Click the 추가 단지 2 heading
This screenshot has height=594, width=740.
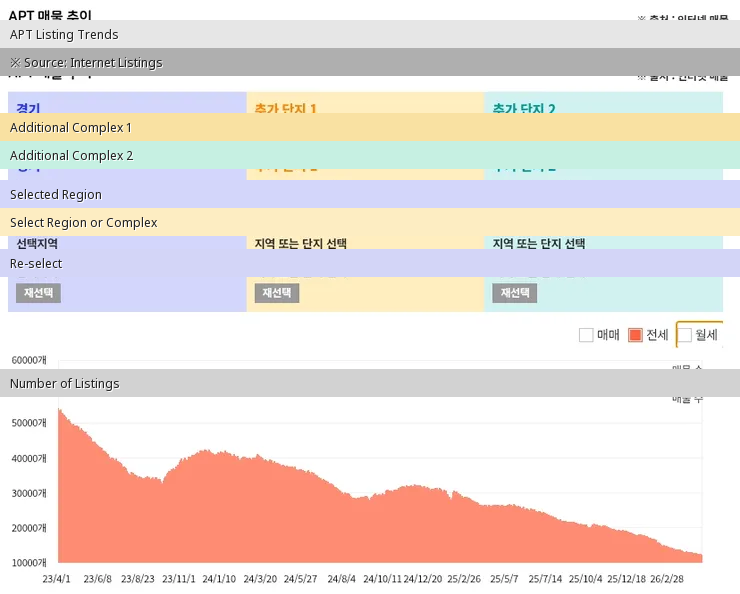tap(523, 107)
